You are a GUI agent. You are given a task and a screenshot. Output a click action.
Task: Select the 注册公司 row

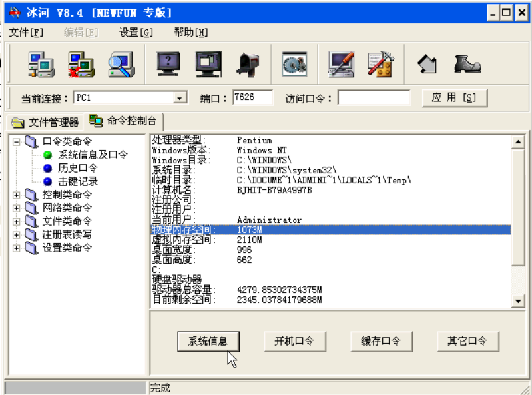331,200
